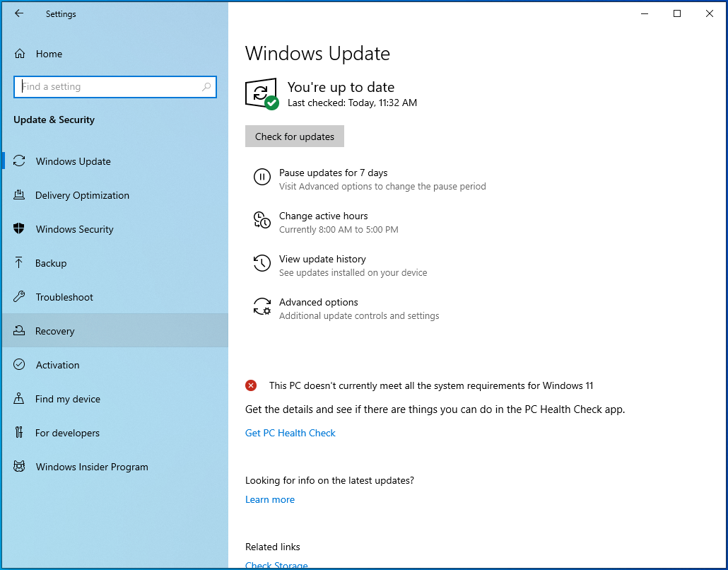Click the Check Storage related link
Screen dimensions: 728x570
276,565
